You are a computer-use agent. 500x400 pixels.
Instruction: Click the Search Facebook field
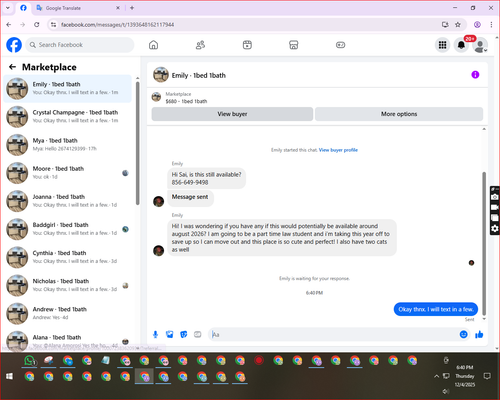click(x=80, y=45)
